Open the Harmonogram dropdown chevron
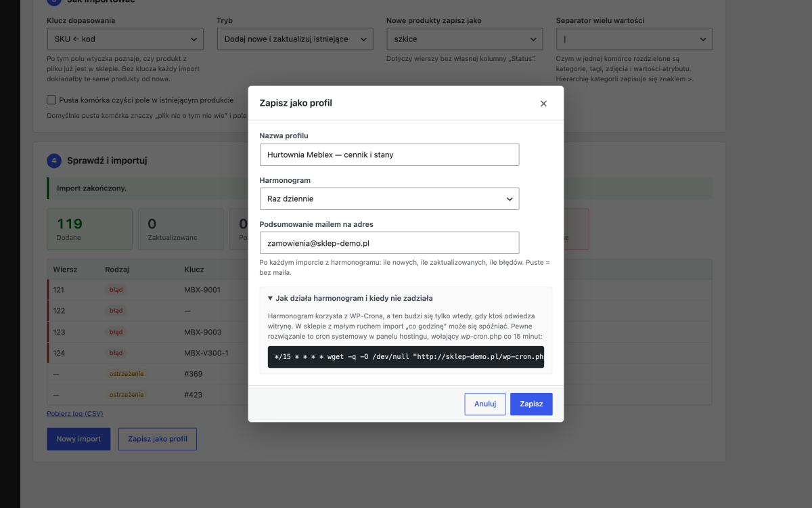Screen dimensions: 812x508 (x=510, y=199)
